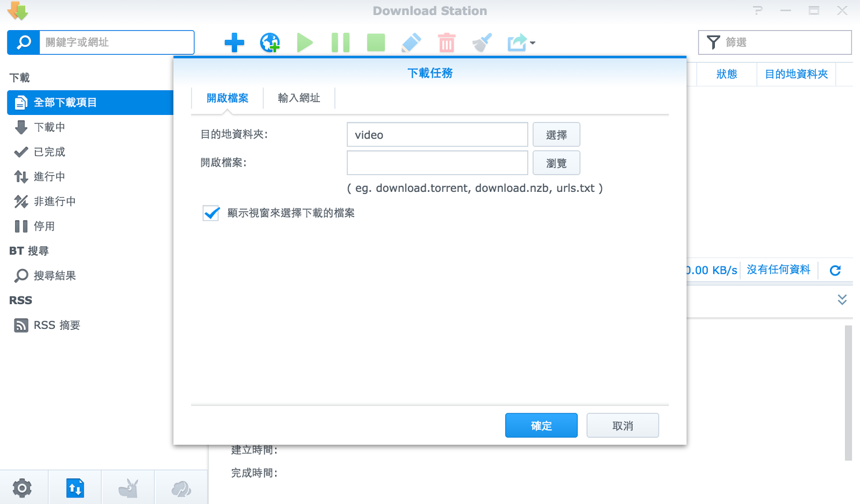
Task: Click the magnifier search button
Action: point(24,42)
